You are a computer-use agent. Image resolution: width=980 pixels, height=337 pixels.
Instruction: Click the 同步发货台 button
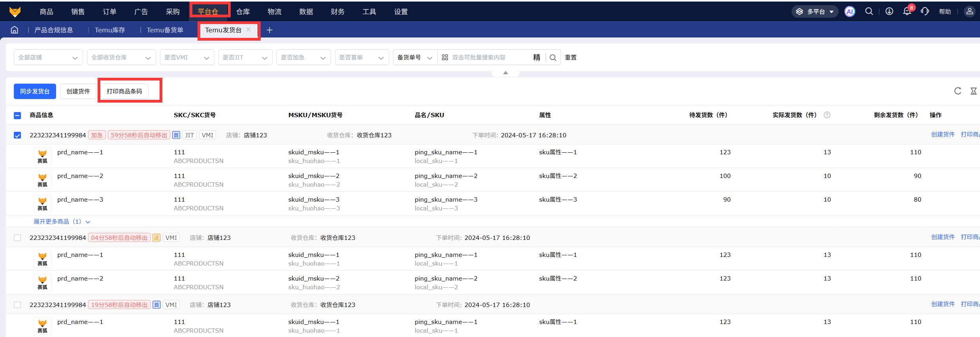click(35, 92)
